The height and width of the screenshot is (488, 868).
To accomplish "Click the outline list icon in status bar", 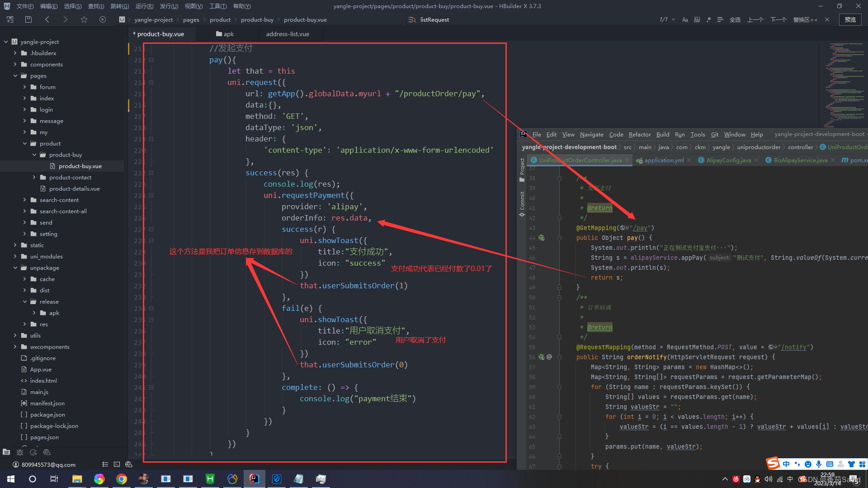I will 105,464.
